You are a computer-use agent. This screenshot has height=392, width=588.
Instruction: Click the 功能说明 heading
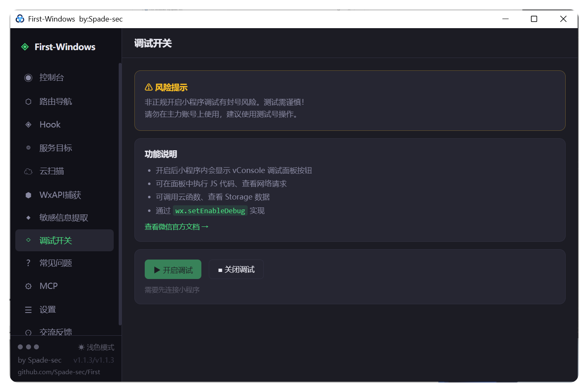[x=161, y=154]
